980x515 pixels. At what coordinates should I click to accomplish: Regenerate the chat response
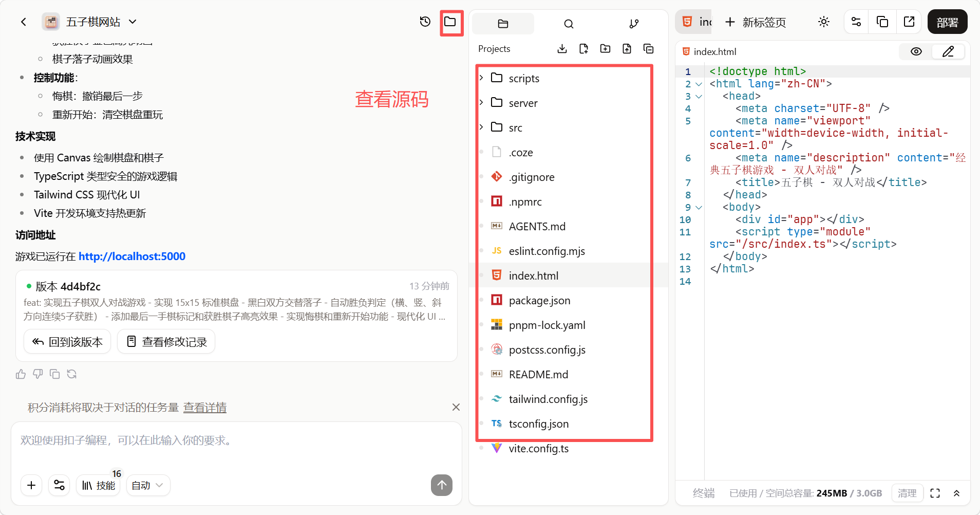72,374
